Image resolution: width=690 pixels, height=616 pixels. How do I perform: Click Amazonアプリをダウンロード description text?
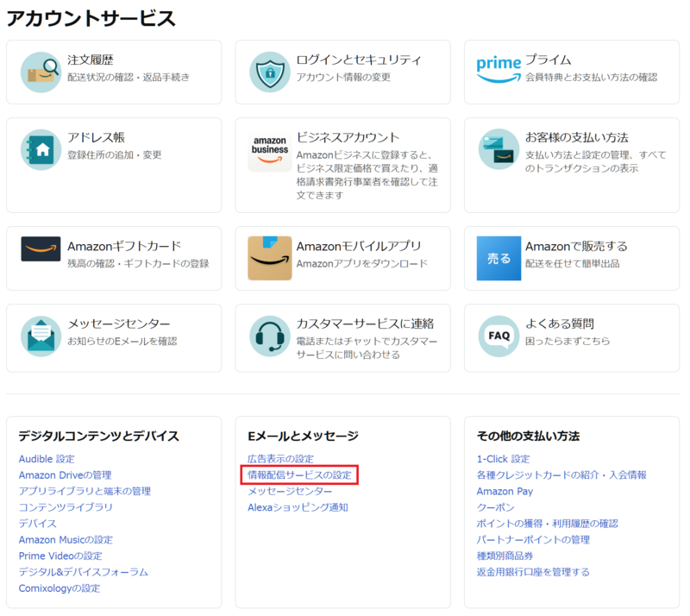(362, 263)
